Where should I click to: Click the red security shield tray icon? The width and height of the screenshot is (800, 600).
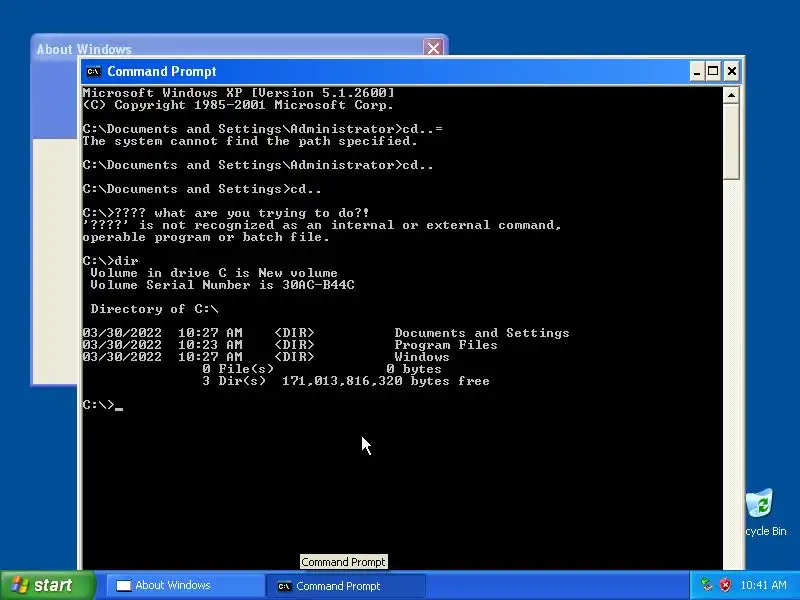click(x=725, y=585)
